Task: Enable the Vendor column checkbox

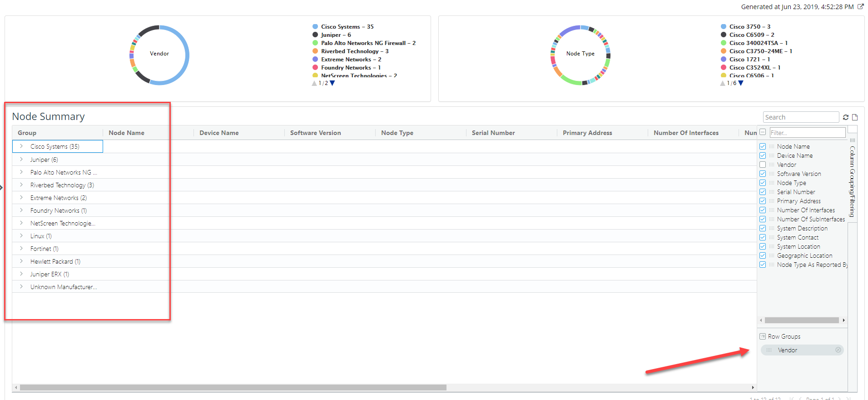Action: pyautogui.click(x=763, y=165)
